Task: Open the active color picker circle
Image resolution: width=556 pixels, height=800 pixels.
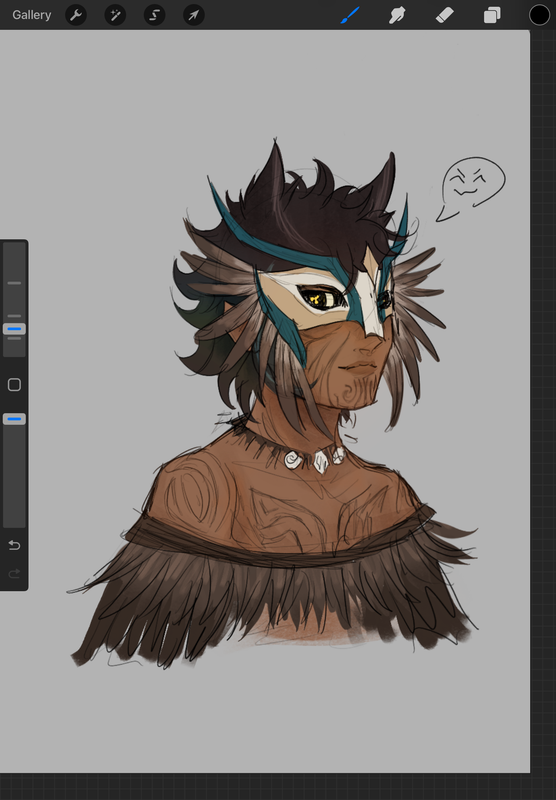Action: click(x=539, y=15)
